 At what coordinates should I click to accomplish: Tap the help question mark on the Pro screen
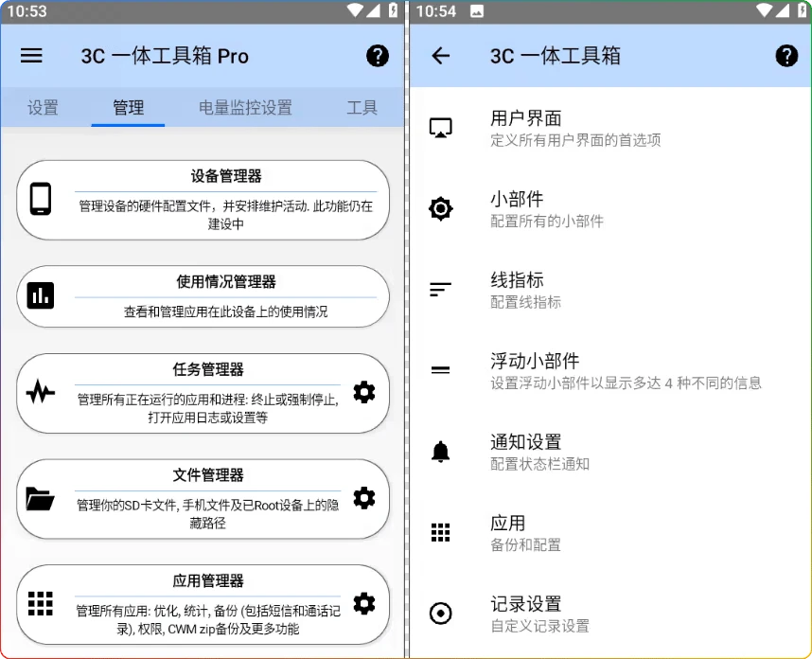tap(378, 56)
